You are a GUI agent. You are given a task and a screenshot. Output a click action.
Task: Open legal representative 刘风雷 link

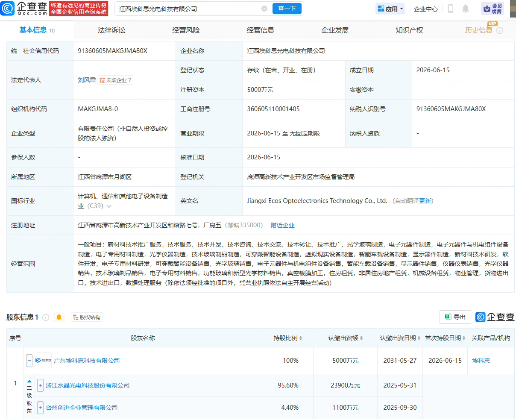point(87,80)
